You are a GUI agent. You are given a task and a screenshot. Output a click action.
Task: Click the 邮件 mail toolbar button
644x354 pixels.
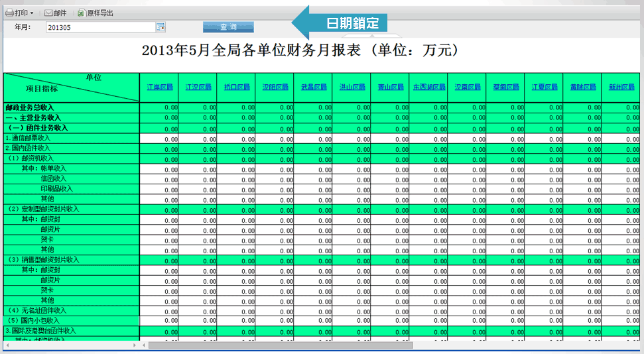pyautogui.click(x=55, y=13)
